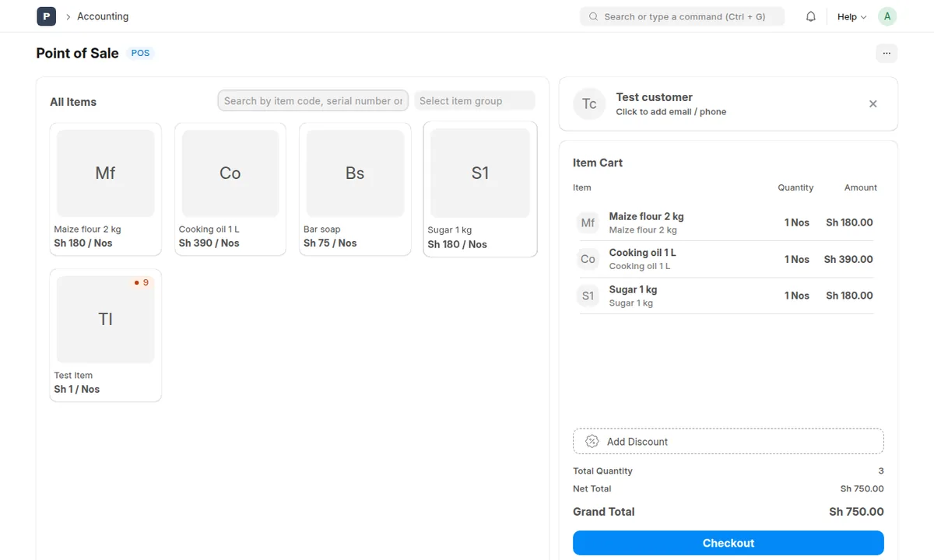Image resolution: width=934 pixels, height=560 pixels.
Task: Click the Test customer name
Action: tap(654, 97)
